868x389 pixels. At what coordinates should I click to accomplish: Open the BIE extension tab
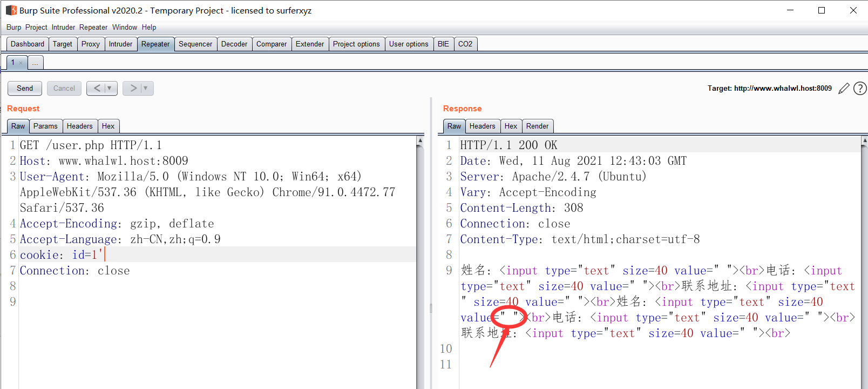[443, 44]
